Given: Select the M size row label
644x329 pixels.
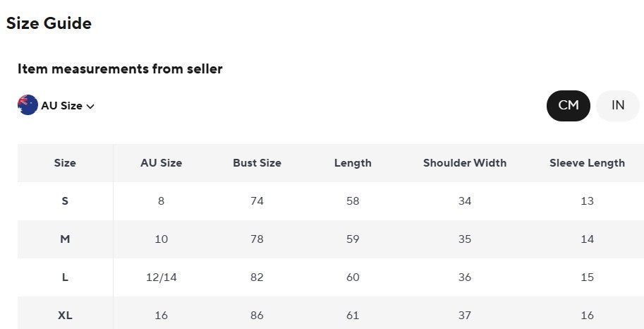Looking at the screenshot, I should (65, 239).
